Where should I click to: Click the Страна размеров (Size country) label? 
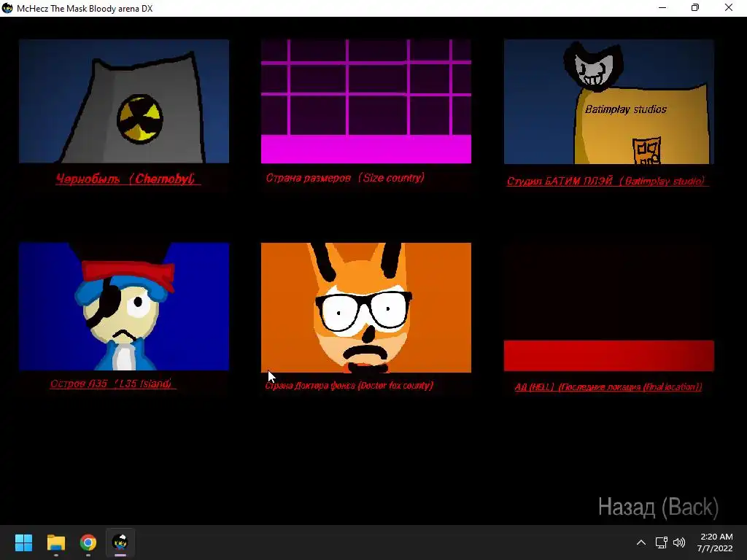tap(345, 178)
